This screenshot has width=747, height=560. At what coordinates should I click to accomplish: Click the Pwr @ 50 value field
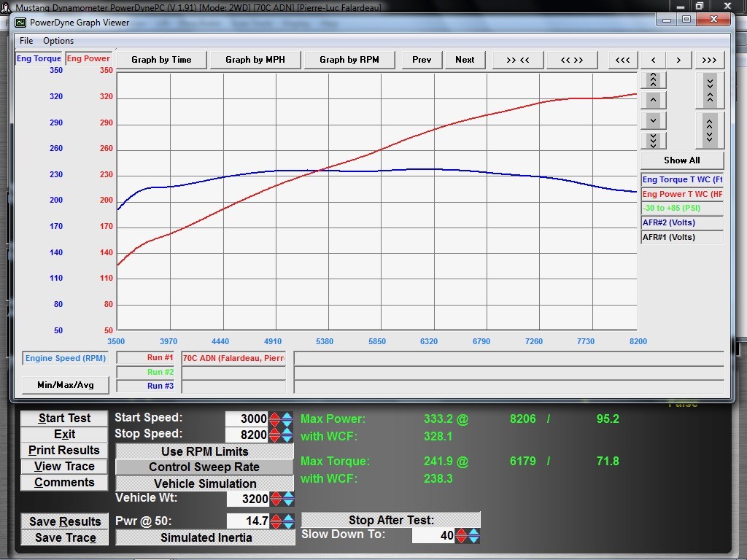pyautogui.click(x=248, y=521)
